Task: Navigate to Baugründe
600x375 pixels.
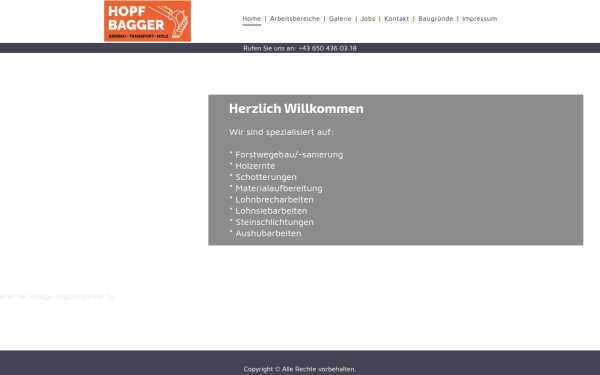Action: pos(435,19)
